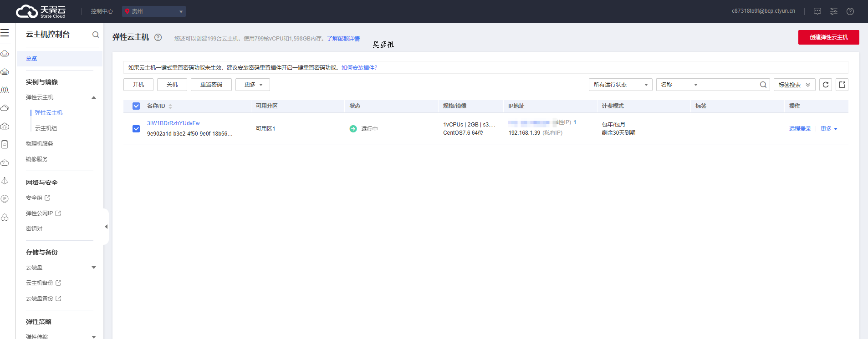Select 弹性云主机 sub-item in the sidebar

(49, 113)
